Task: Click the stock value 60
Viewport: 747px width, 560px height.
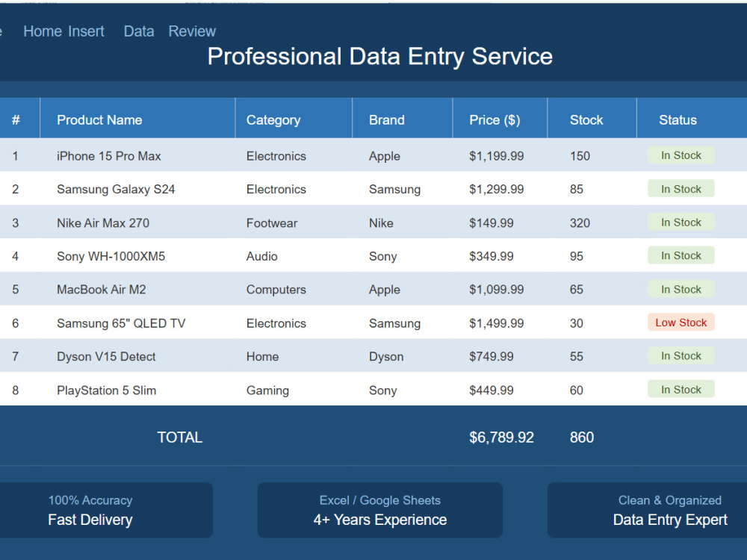Action: [577, 391]
